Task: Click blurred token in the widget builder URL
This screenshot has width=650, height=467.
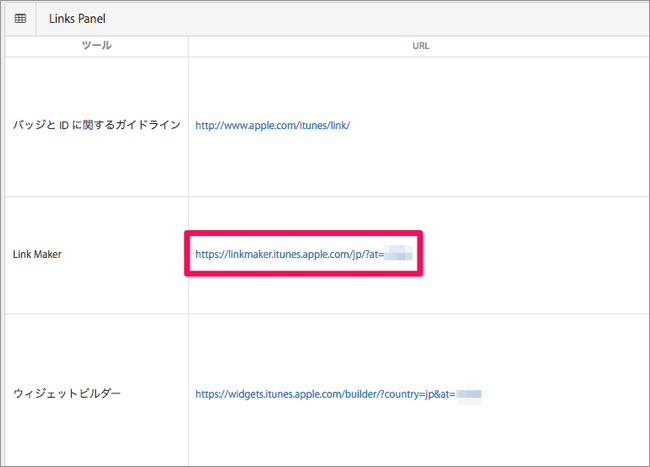Action: click(469, 394)
